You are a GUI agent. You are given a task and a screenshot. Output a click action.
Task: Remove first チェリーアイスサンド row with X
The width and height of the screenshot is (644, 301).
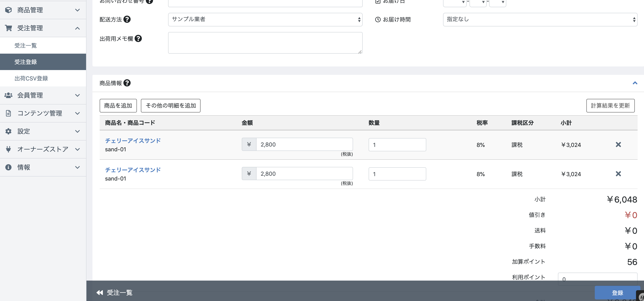pyautogui.click(x=618, y=144)
